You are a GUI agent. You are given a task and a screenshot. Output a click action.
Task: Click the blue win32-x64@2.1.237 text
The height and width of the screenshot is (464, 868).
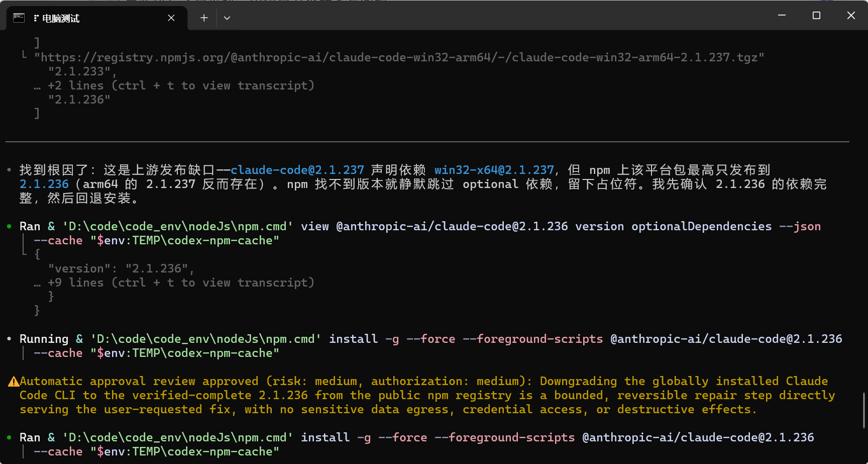tap(494, 170)
